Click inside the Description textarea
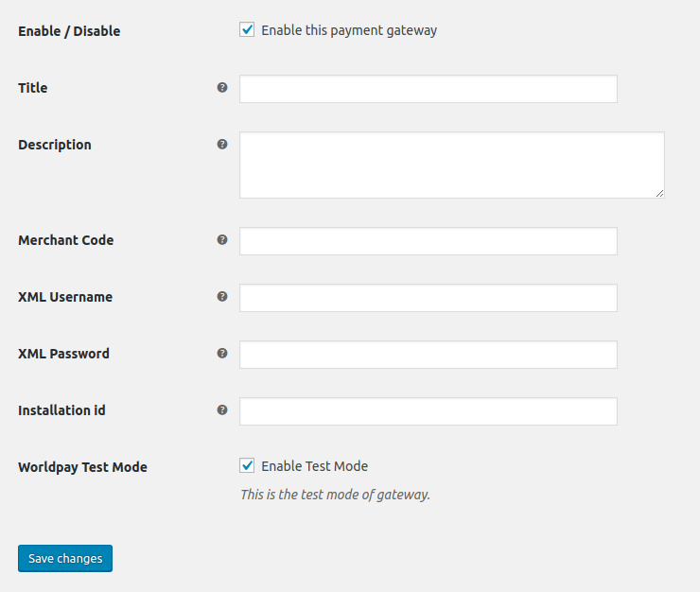The width and height of the screenshot is (700, 592). 451,165
